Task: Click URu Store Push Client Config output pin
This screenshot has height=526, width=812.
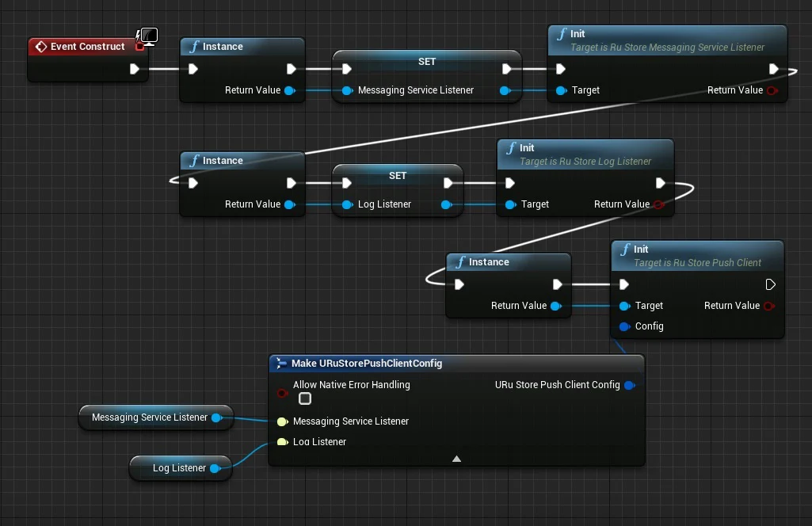Action: 631,385
